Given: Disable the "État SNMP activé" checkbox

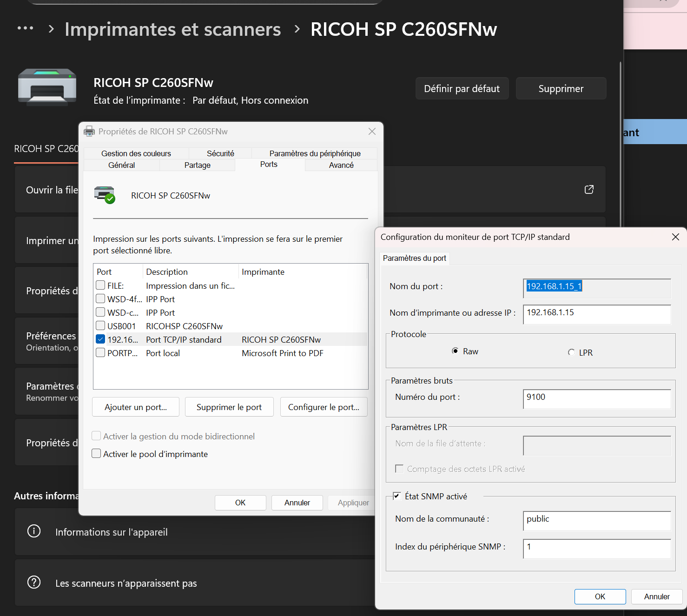Looking at the screenshot, I should click(397, 496).
